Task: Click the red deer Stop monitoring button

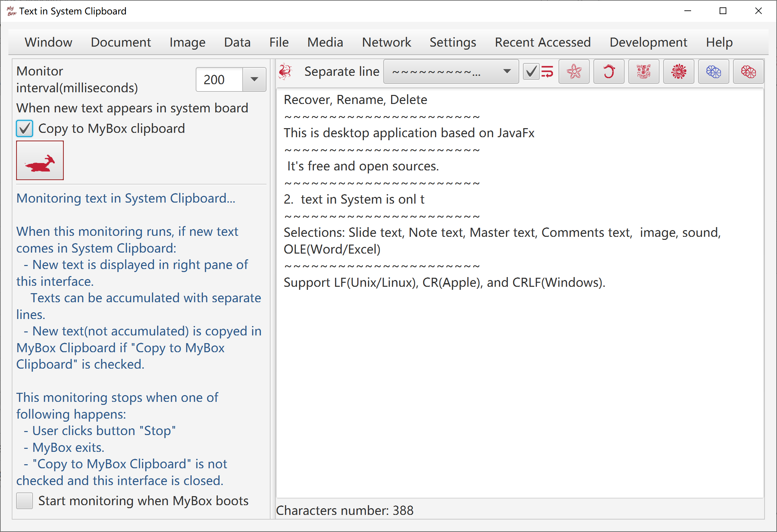Action: point(40,160)
